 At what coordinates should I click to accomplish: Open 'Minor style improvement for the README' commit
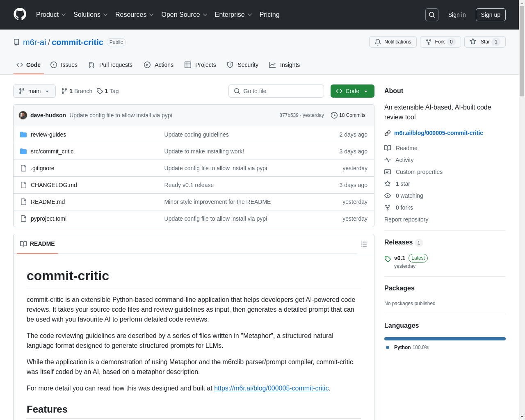[x=217, y=202]
